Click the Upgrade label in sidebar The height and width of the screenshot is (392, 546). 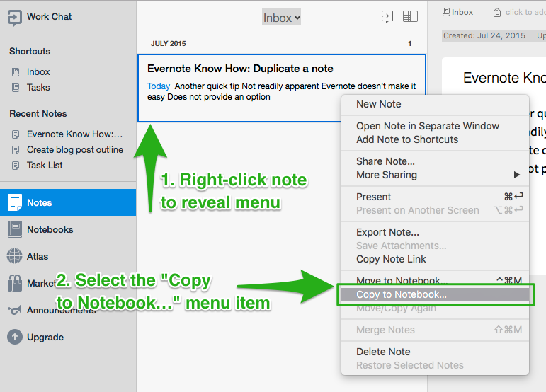(x=45, y=338)
